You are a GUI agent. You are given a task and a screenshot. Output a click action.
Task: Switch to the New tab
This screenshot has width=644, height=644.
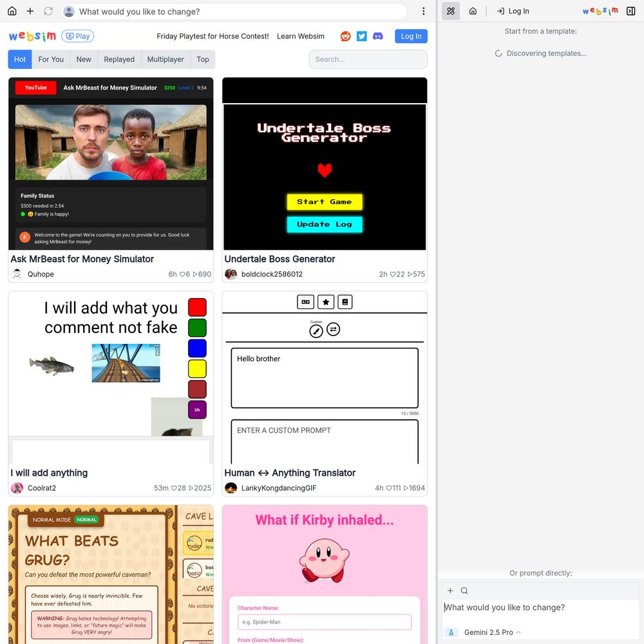tap(84, 59)
